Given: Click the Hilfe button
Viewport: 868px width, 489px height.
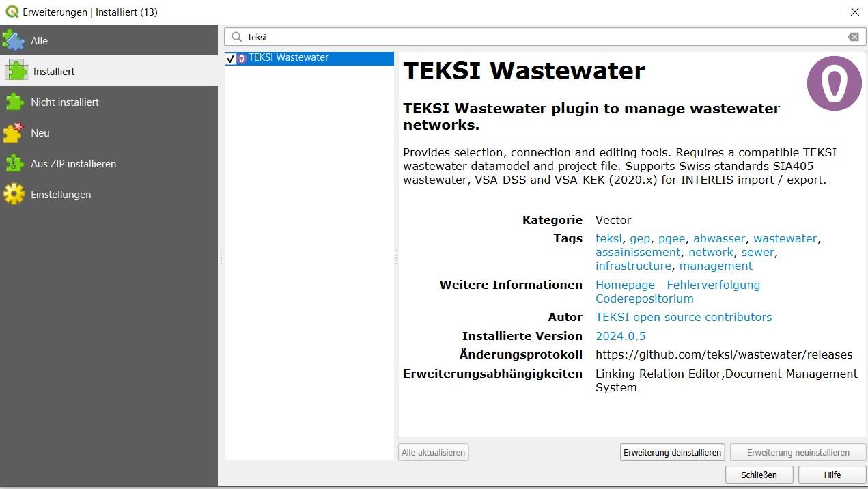Looking at the screenshot, I should click(832, 475).
